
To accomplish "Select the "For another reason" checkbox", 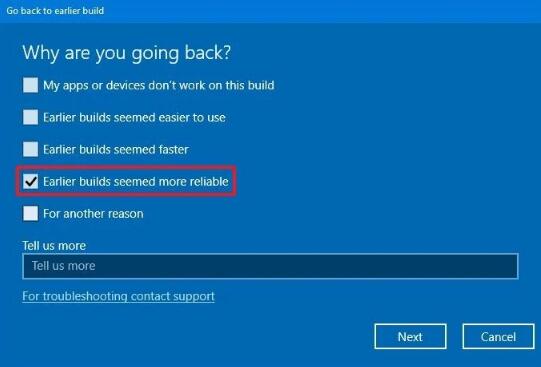I will click(x=30, y=213).
